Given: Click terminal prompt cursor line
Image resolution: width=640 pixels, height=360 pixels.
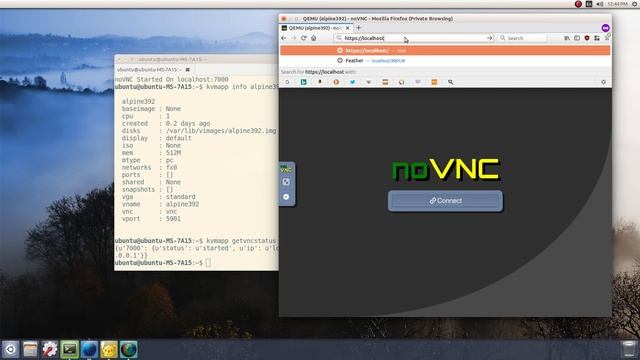Looking at the screenshot, I should point(163,263).
